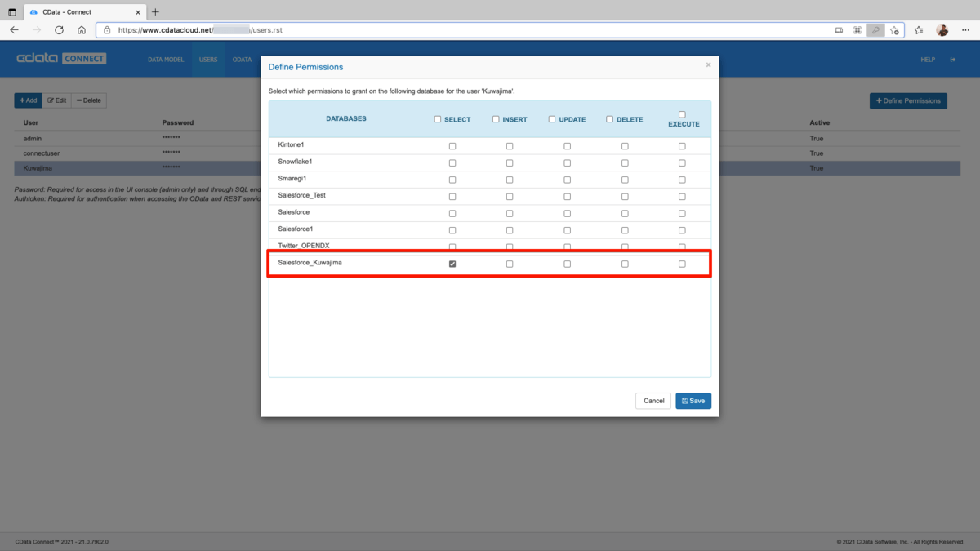Click the Add user button
The height and width of the screenshot is (551, 980).
pyautogui.click(x=28, y=100)
